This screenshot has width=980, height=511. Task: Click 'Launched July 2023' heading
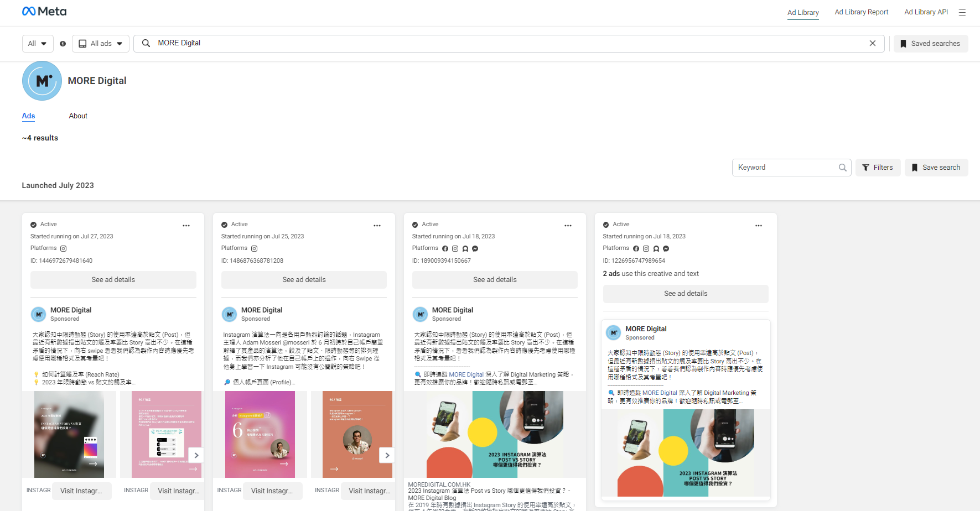click(58, 186)
